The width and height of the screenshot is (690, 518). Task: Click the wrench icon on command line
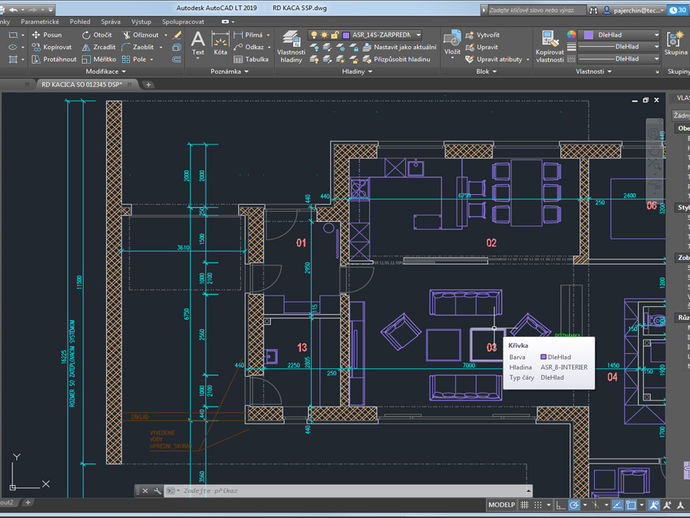pos(157,491)
